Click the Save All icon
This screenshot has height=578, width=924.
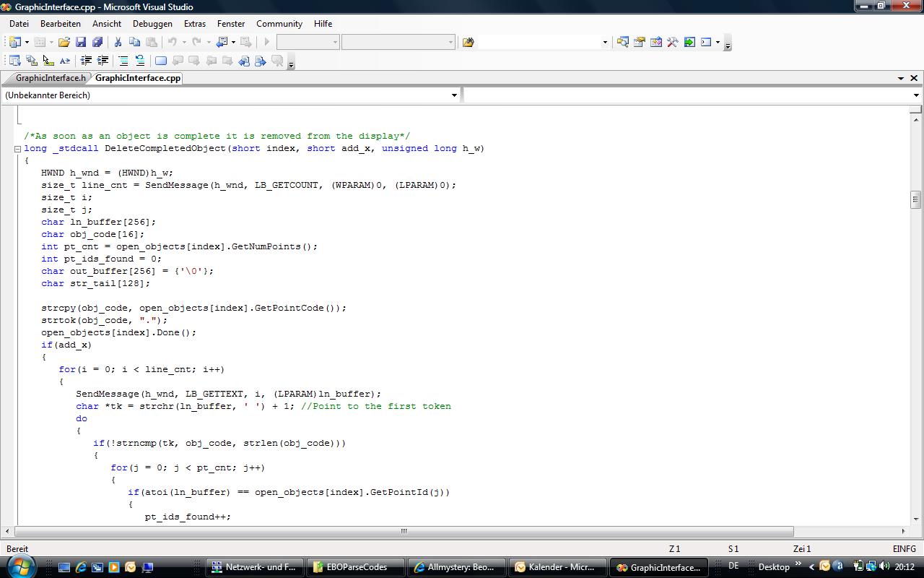97,42
